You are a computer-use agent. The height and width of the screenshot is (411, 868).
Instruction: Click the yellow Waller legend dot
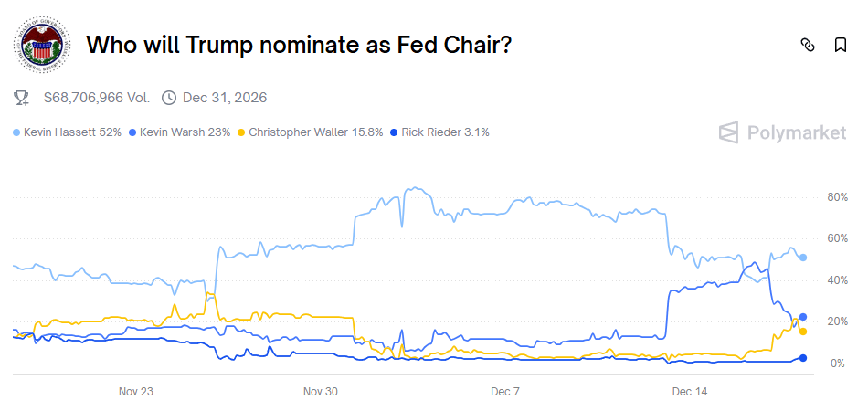(x=241, y=132)
